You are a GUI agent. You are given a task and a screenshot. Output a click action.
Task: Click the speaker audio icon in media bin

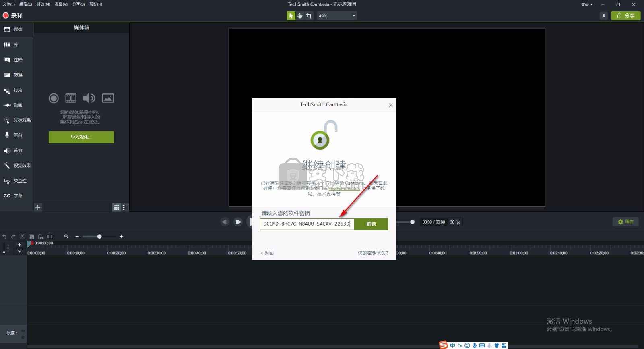[89, 98]
